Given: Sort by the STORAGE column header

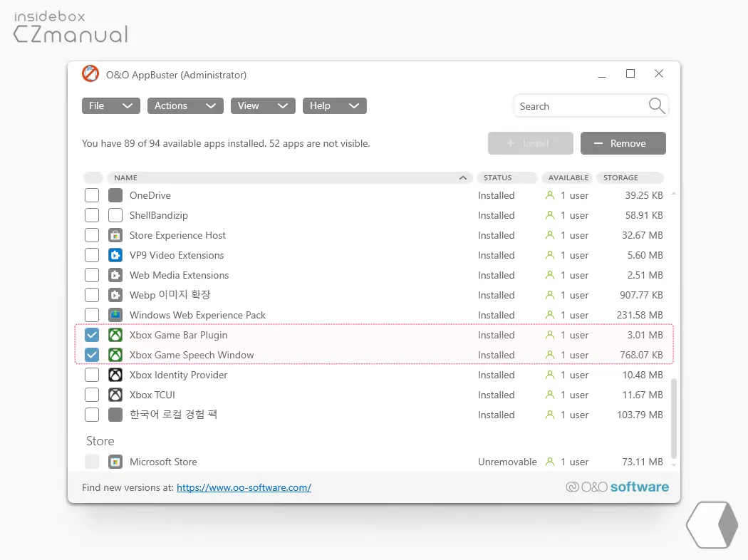Looking at the screenshot, I should coord(630,177).
